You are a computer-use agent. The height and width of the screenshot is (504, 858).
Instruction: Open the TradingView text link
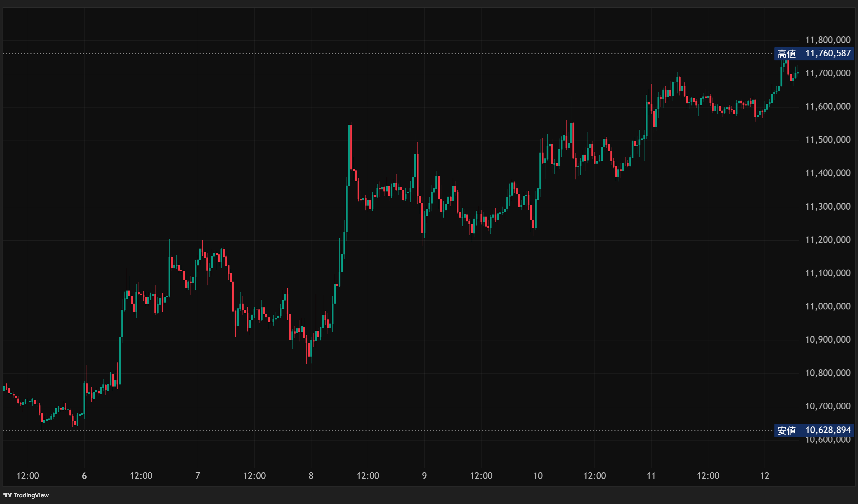pos(31,495)
